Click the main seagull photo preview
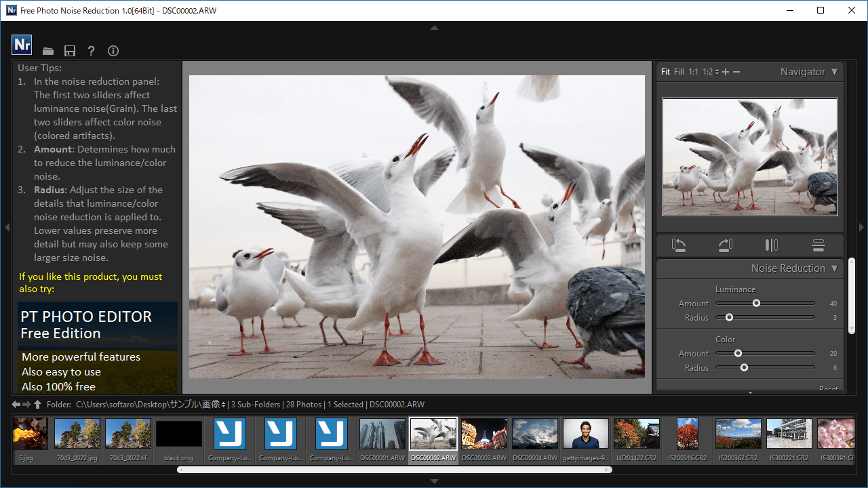The height and width of the screenshot is (488, 868). point(417,226)
